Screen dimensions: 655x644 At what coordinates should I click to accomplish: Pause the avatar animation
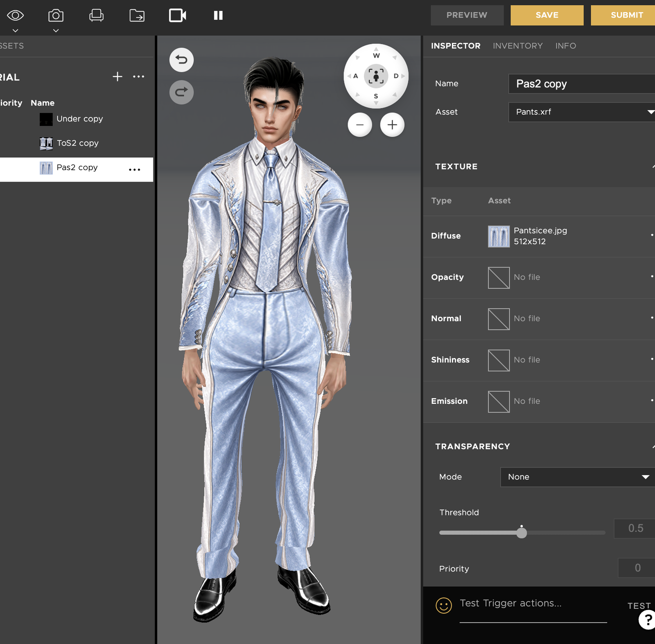click(218, 16)
